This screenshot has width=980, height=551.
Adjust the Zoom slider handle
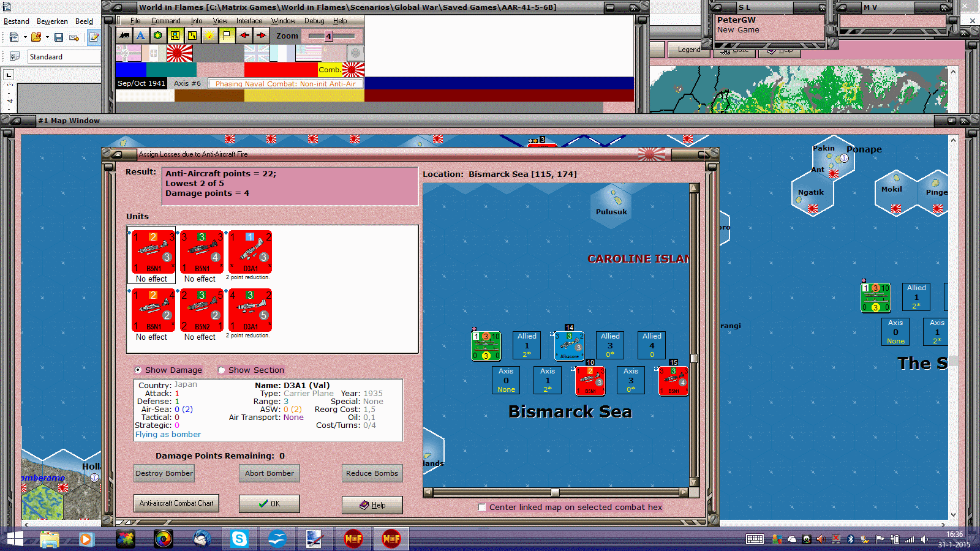[x=328, y=36]
